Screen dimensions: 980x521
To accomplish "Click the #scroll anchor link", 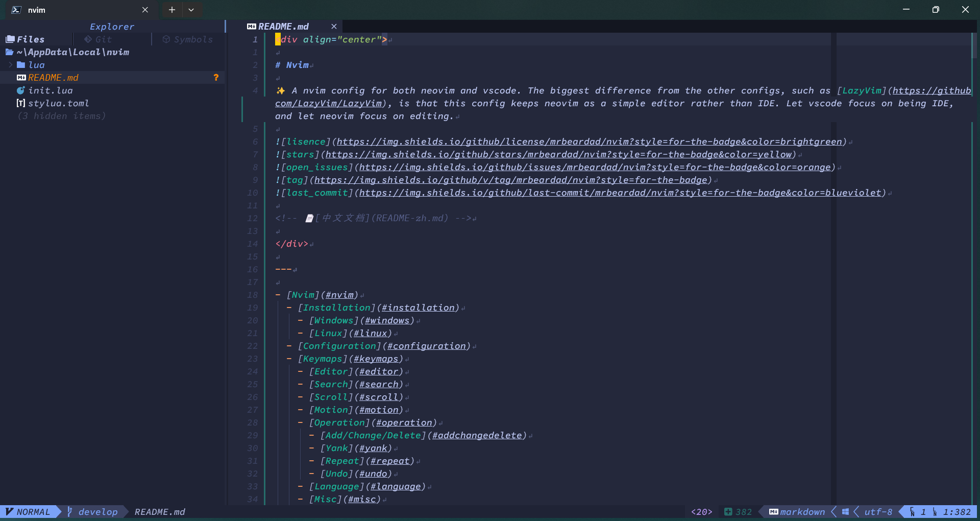I will (x=379, y=397).
